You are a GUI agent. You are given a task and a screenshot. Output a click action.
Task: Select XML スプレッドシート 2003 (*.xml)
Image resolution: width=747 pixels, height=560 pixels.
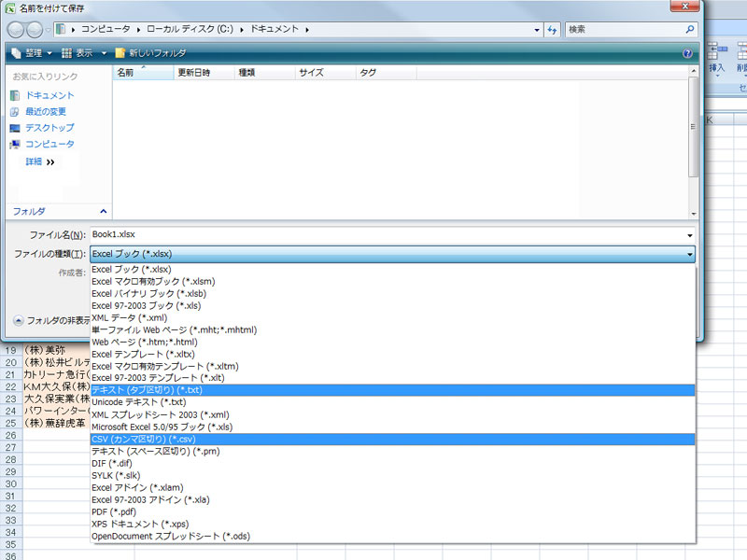click(x=392, y=414)
